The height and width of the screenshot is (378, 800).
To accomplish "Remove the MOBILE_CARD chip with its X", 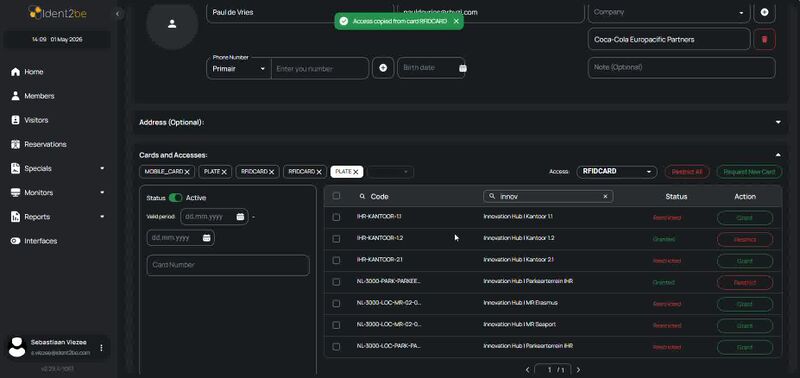I will pos(187,172).
